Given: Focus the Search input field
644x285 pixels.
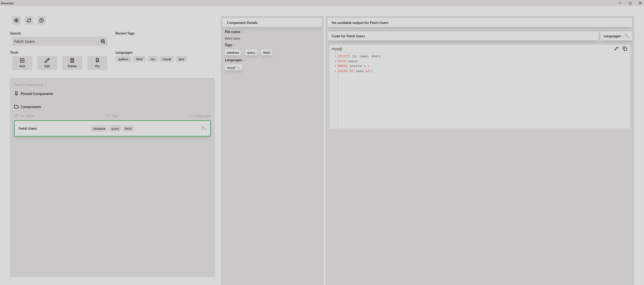Looking at the screenshot, I should pyautogui.click(x=55, y=41).
